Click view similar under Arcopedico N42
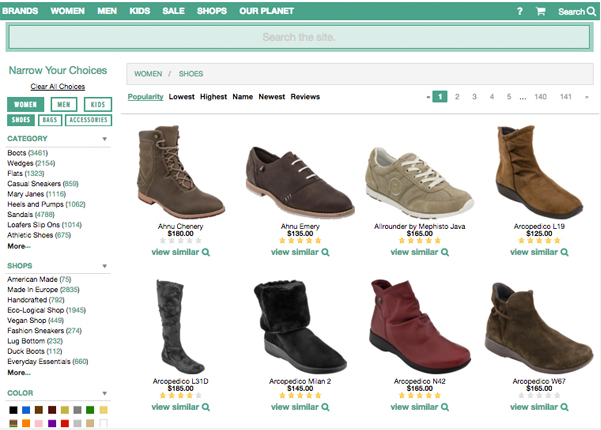 (x=419, y=407)
